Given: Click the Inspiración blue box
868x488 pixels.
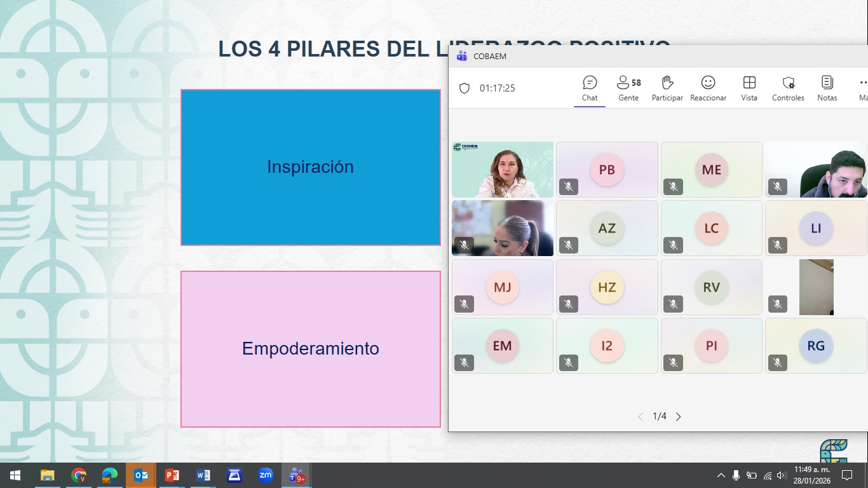Looking at the screenshot, I should pos(310,167).
